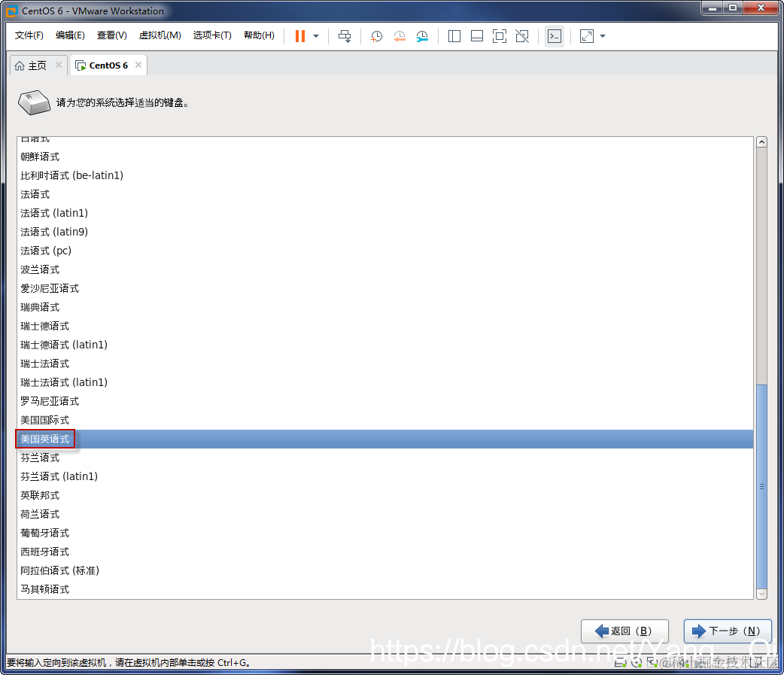Image resolution: width=784 pixels, height=675 pixels.
Task: Close the 主页 tab
Action: pyautogui.click(x=59, y=65)
